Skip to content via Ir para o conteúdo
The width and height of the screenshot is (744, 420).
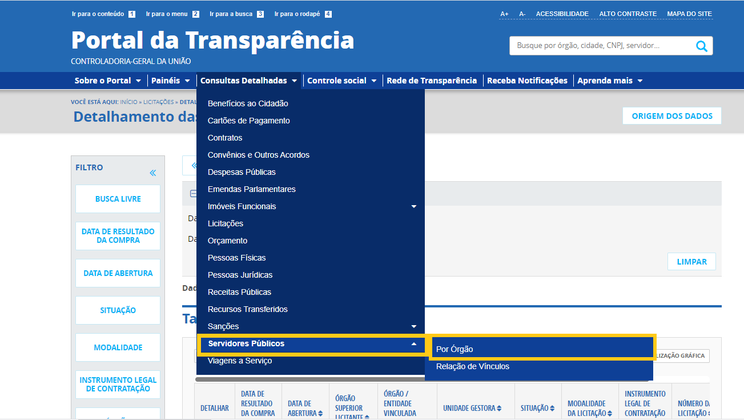(x=103, y=14)
